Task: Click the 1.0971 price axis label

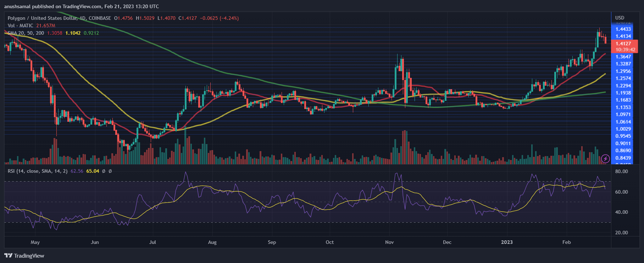Action: click(623, 115)
